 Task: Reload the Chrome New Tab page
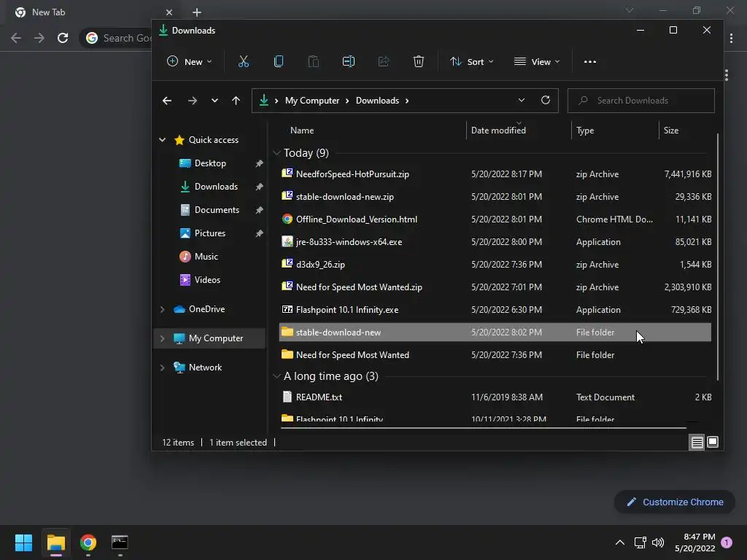(x=63, y=38)
